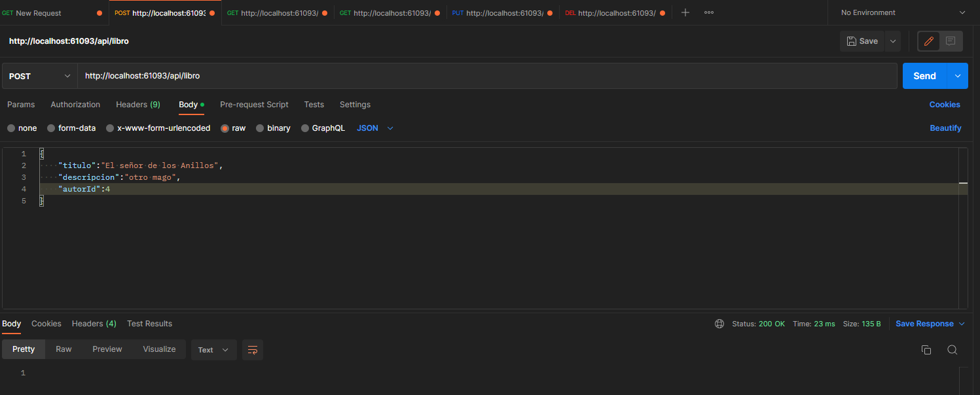This screenshot has width=980, height=395.
Task: Copy the response body with the copy icon
Action: click(926, 350)
